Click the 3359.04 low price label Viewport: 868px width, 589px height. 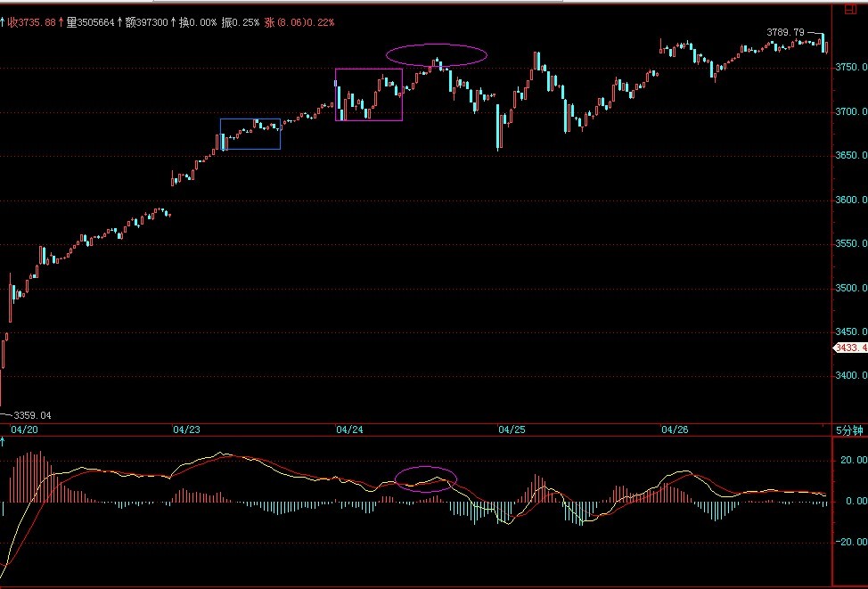32,415
